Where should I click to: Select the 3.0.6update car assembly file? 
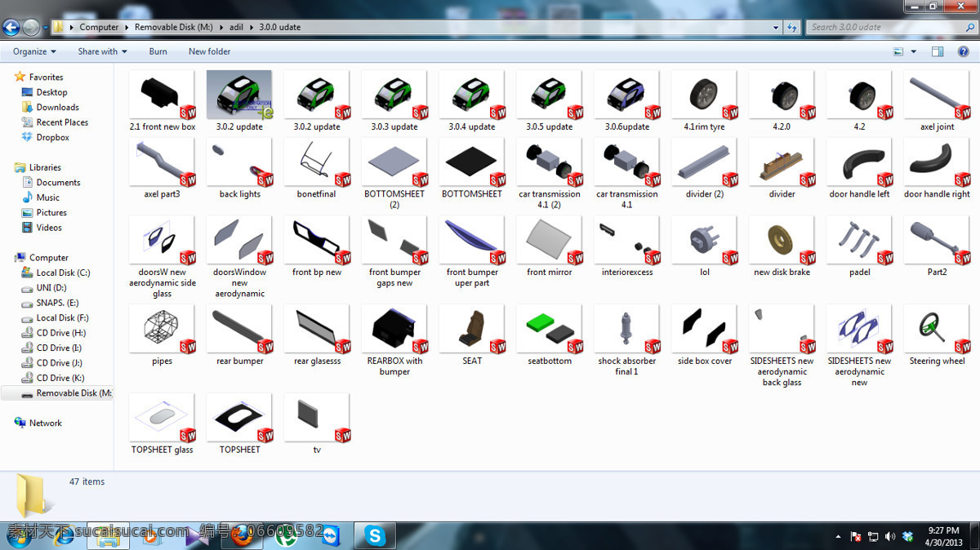click(x=626, y=101)
